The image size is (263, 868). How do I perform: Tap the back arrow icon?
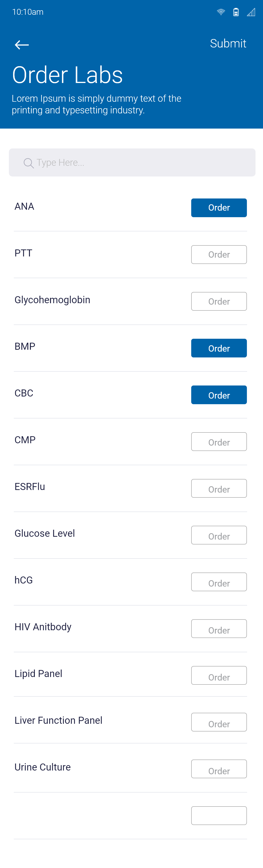[x=22, y=45]
